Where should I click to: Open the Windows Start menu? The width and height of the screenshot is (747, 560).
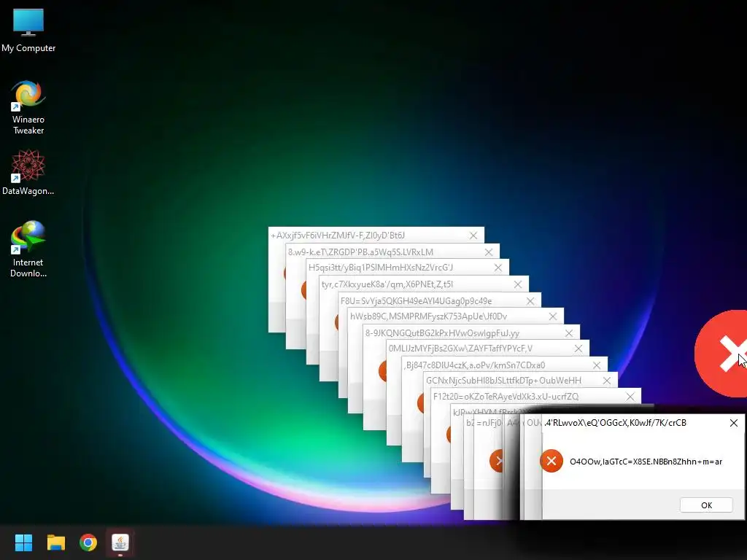click(23, 542)
